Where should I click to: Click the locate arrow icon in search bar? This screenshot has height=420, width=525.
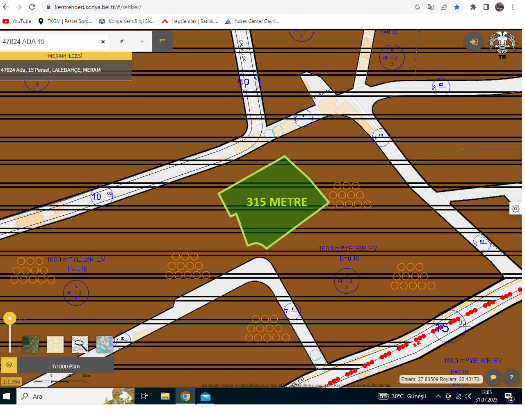121,41
